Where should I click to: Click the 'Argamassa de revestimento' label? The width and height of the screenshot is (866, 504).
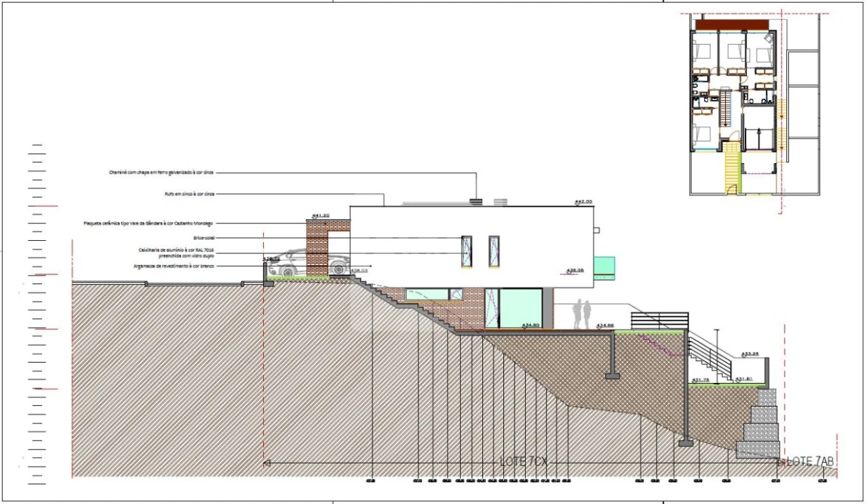pyautogui.click(x=173, y=266)
